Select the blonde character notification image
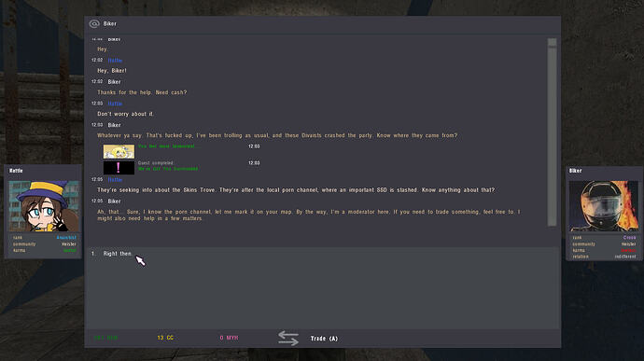The image size is (644, 361). tap(119, 151)
